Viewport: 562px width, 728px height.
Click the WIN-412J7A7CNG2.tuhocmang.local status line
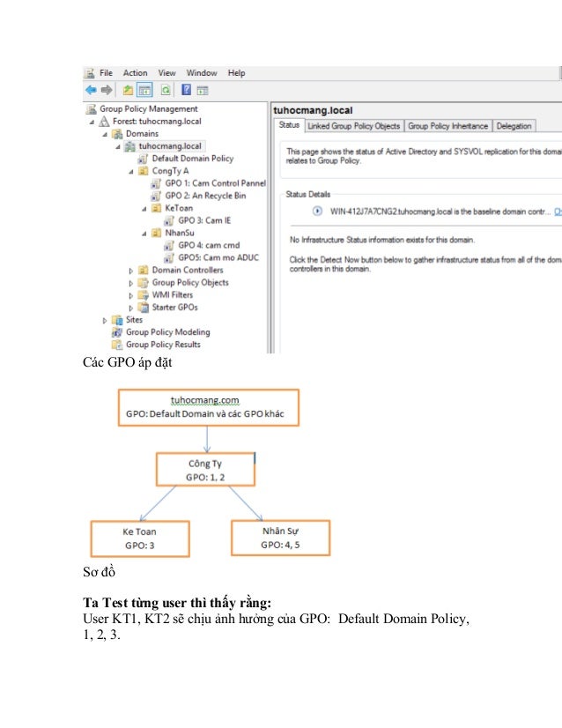click(x=440, y=212)
